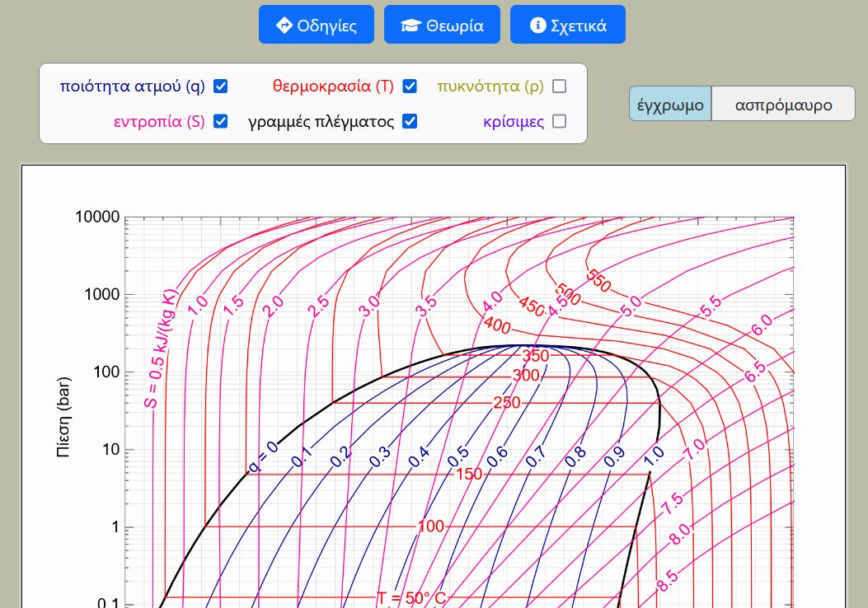Open the Οδηγίες instructions button

pyautogui.click(x=317, y=25)
